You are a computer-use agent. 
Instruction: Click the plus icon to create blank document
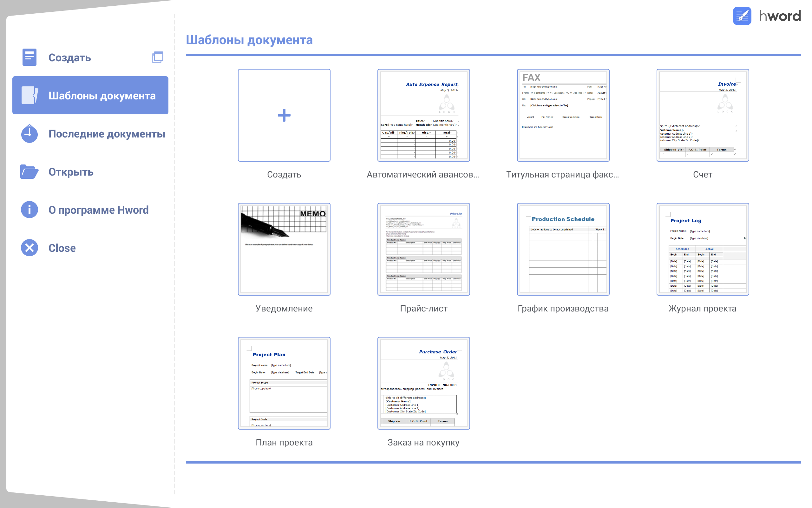tap(284, 115)
